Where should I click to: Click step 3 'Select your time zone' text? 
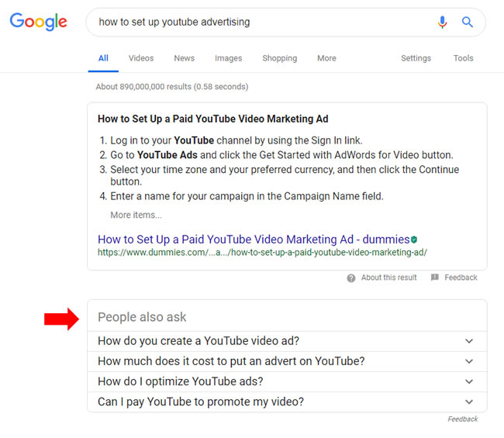285,175
